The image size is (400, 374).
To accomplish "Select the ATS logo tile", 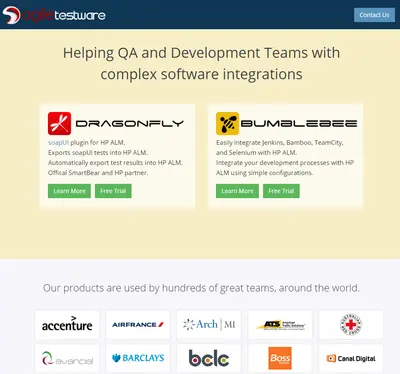I will 280,324.
